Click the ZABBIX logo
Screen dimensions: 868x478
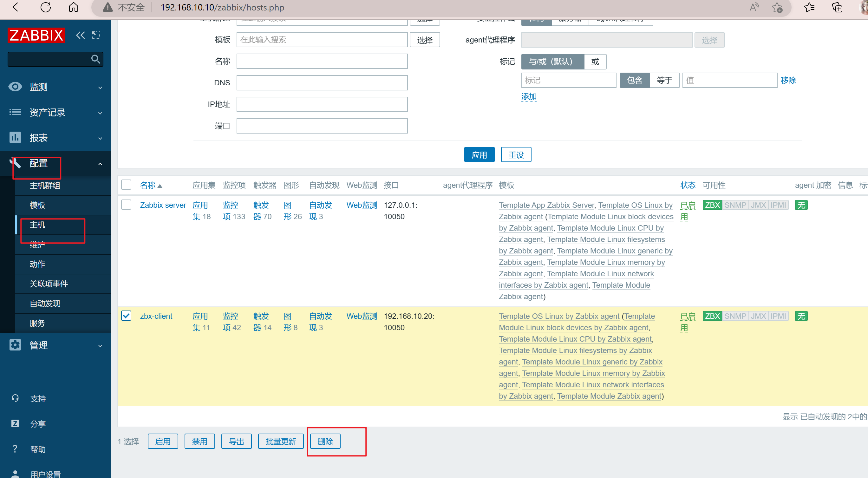pyautogui.click(x=36, y=35)
